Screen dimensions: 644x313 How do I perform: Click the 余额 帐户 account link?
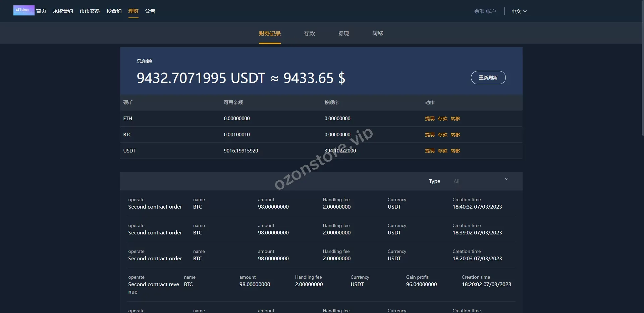(485, 11)
